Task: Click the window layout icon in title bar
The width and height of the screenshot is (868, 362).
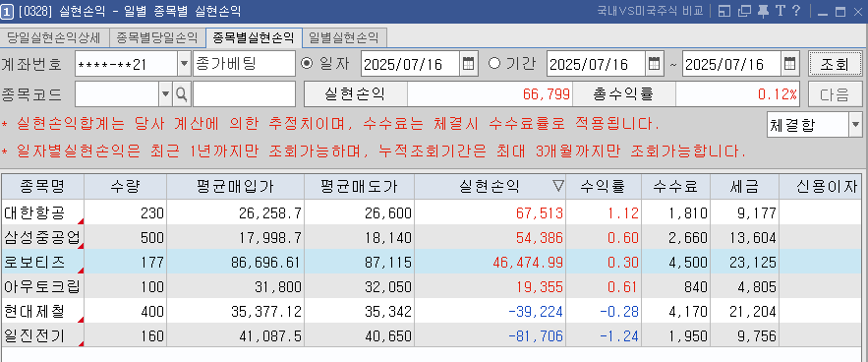Action: click(724, 11)
